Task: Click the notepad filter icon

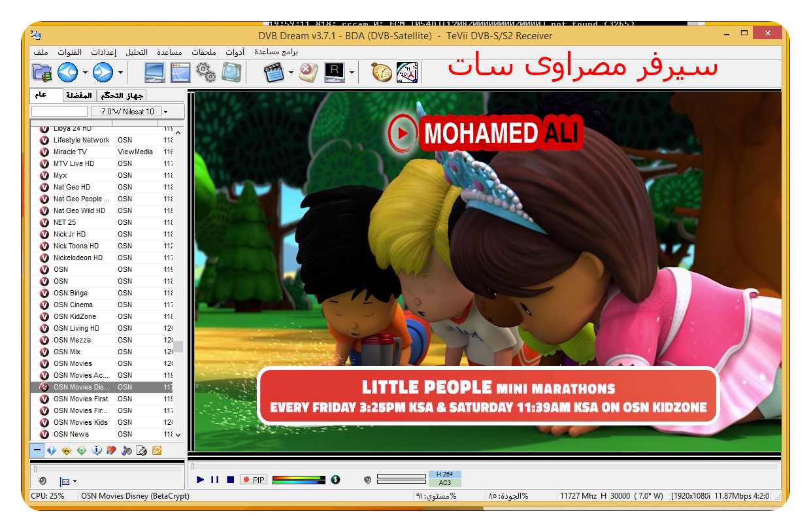Action: tap(142, 450)
